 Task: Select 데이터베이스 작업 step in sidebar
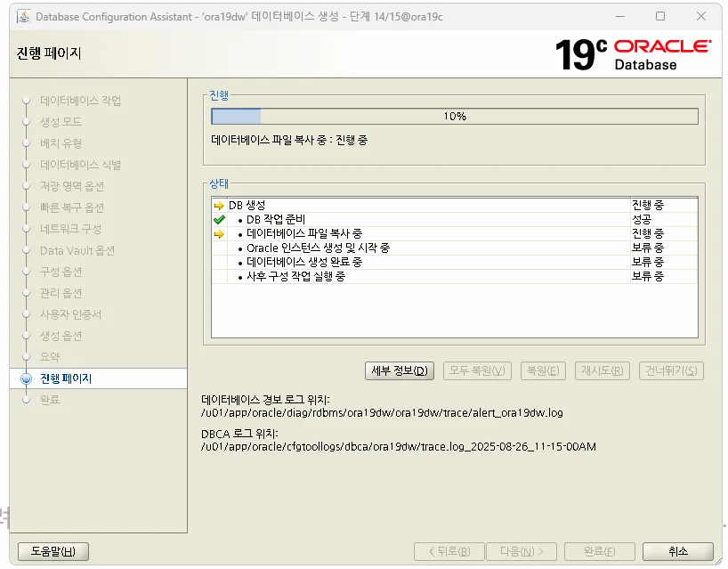(80, 101)
